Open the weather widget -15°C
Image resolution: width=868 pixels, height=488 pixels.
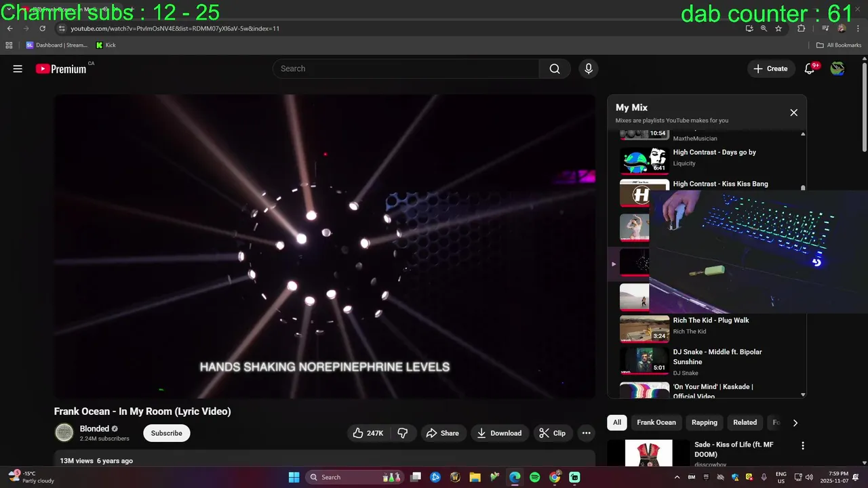coord(31,477)
